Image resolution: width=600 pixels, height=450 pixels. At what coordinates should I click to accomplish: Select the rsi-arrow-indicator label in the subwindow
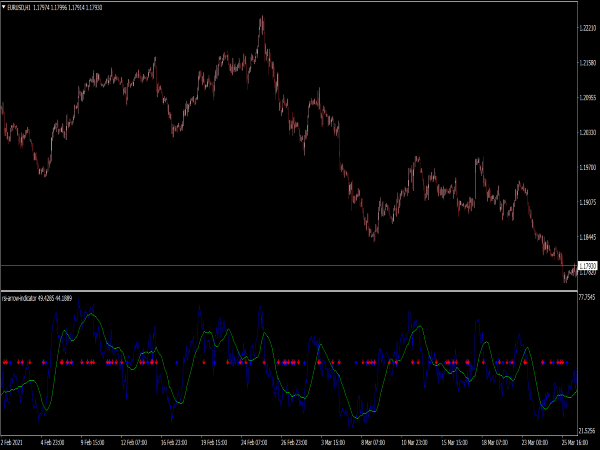click(20, 298)
